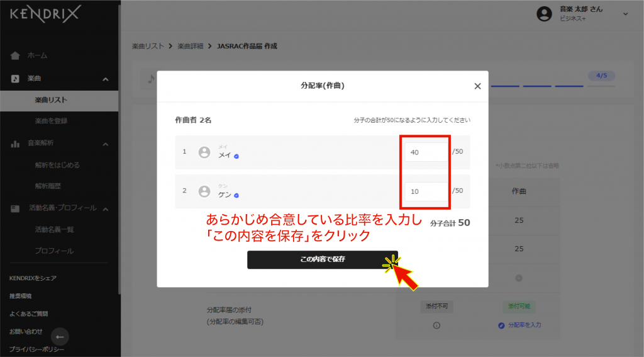This screenshot has width=644, height=357.
Task: Click the 音楽解析 bar chart icon
Action: pyautogui.click(x=15, y=144)
